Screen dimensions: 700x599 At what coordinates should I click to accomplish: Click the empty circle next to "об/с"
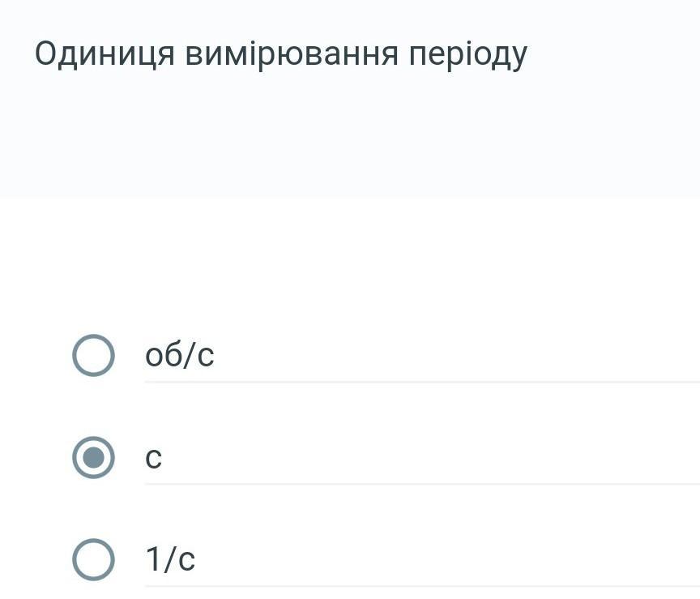93,355
